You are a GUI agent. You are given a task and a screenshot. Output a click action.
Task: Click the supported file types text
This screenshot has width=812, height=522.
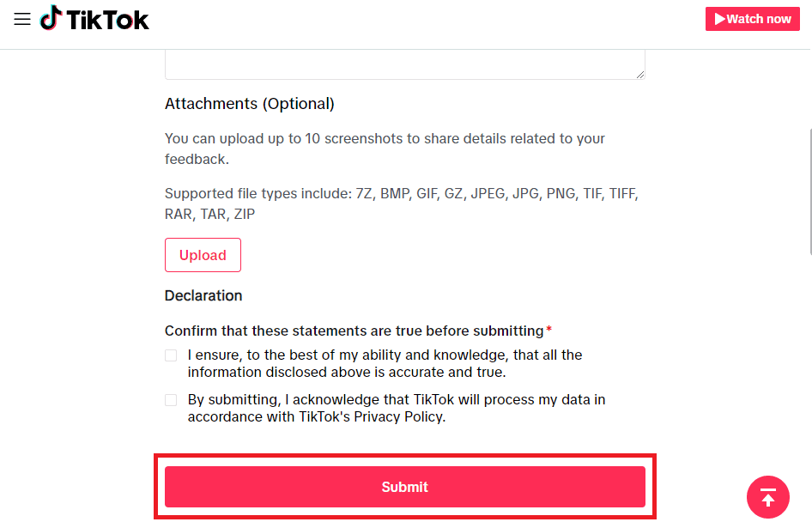[x=401, y=203]
